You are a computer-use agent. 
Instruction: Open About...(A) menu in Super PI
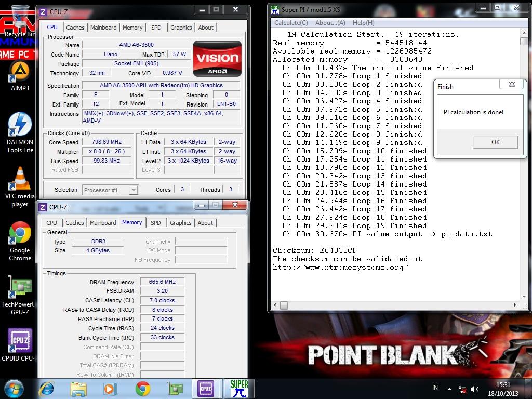coord(330,23)
